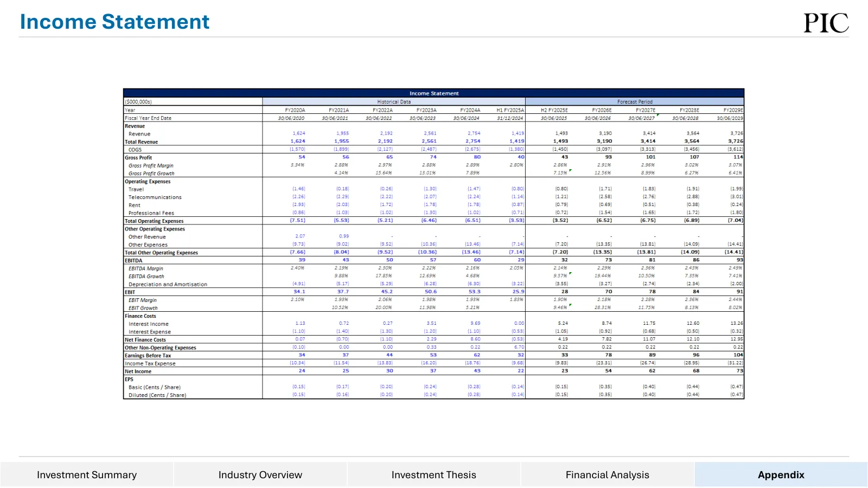868x488 pixels.
Task: Select the Professional Fees row label
Action: point(151,213)
